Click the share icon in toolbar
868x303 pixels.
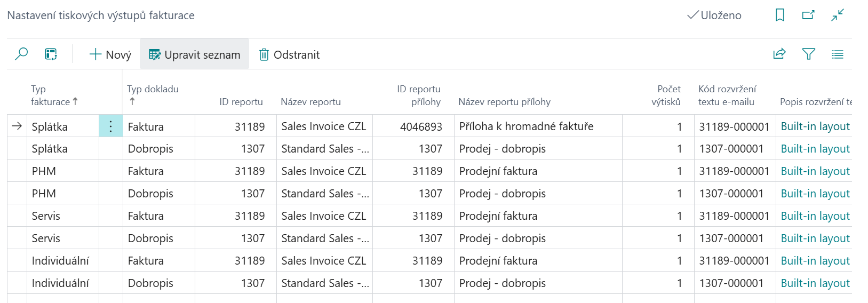(779, 54)
